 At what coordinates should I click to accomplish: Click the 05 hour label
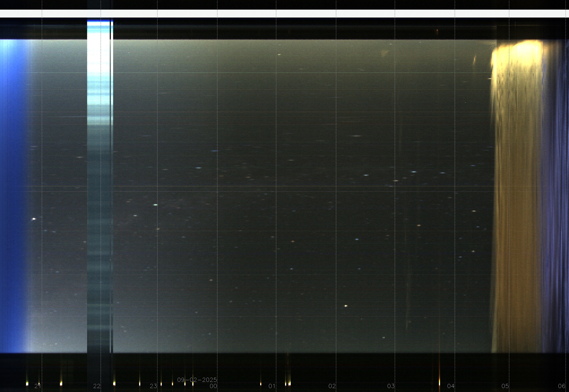coord(505,386)
